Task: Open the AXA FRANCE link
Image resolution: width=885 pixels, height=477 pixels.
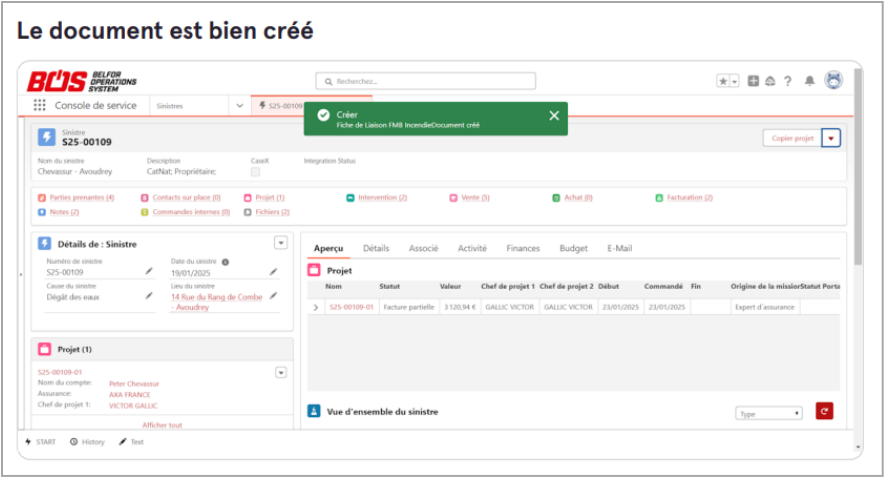Action: [x=130, y=395]
